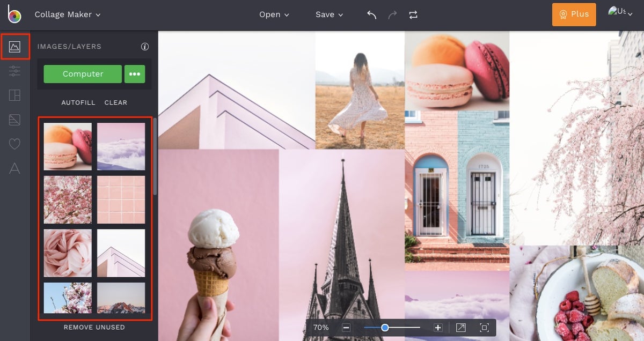Select the Customize adjustments icon

point(15,71)
